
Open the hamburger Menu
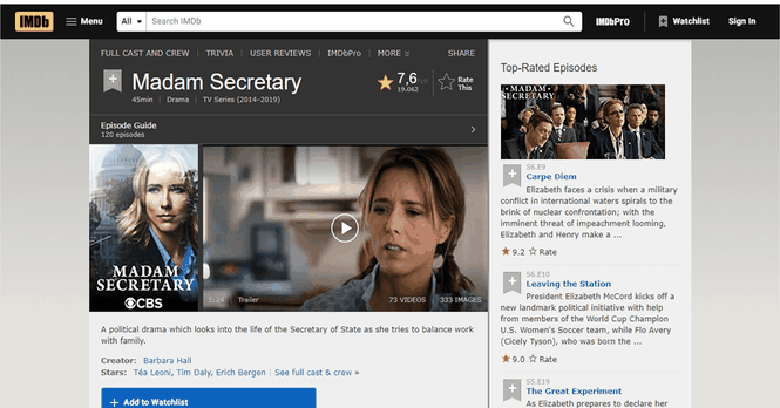(84, 21)
